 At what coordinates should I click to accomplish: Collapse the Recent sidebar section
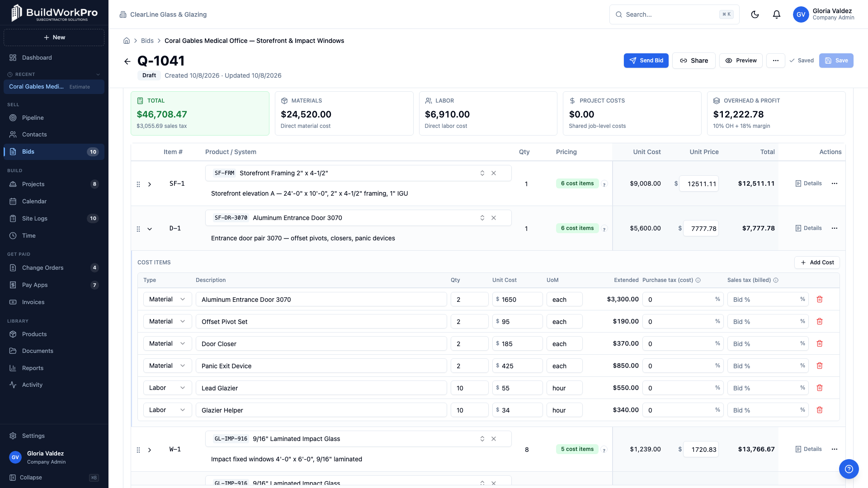point(98,75)
